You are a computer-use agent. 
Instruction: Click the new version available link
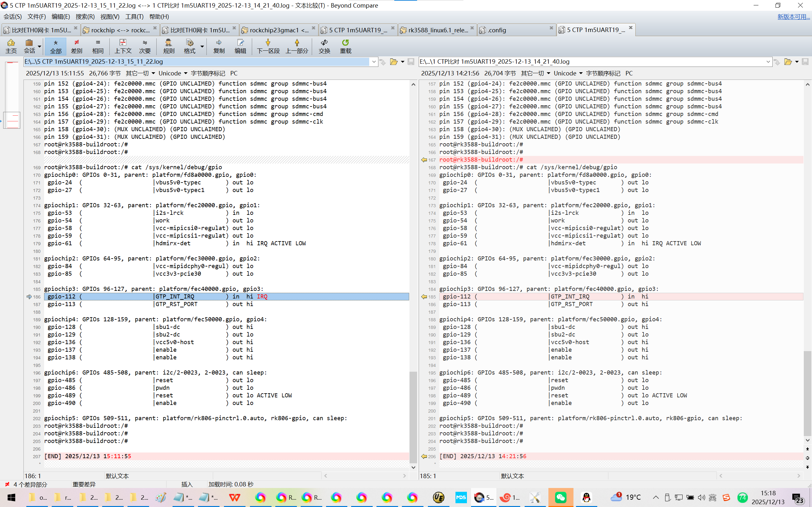[x=793, y=17]
